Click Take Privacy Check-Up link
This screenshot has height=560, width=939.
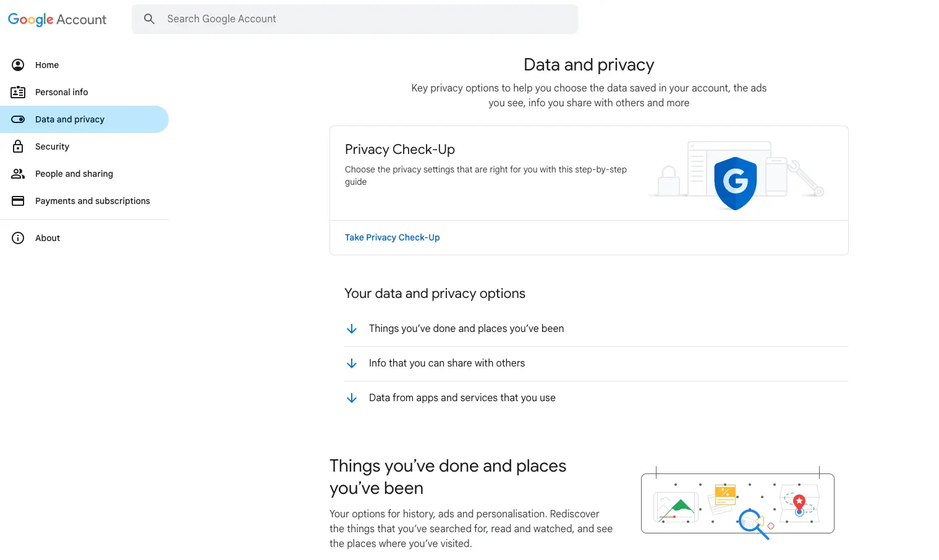(x=392, y=237)
